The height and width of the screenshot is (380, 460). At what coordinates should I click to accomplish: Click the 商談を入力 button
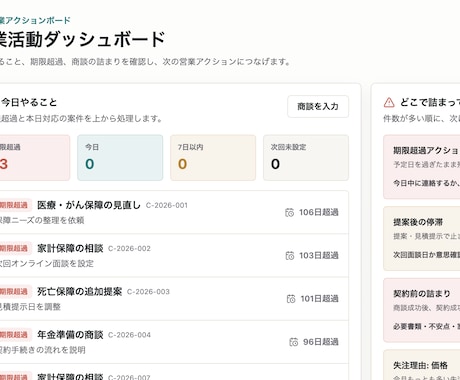click(318, 107)
